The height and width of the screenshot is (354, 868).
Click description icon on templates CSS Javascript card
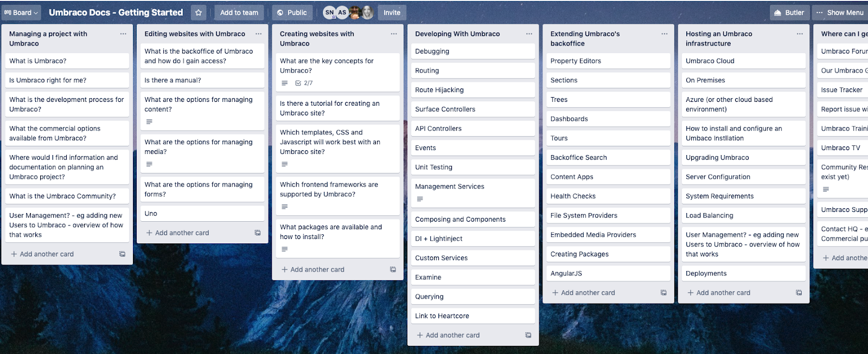(x=285, y=164)
